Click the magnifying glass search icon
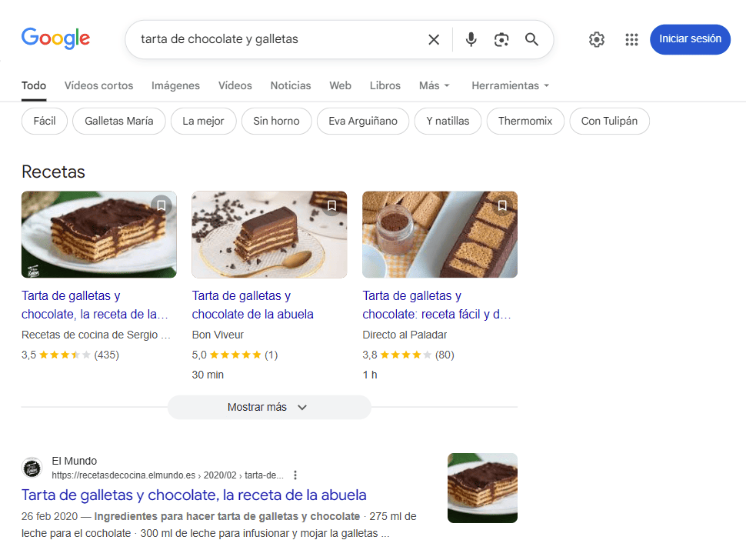 tap(531, 39)
